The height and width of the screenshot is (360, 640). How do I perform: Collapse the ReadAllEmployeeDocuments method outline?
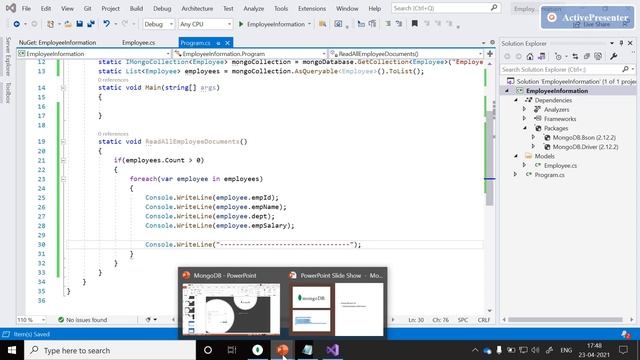tap(63, 142)
